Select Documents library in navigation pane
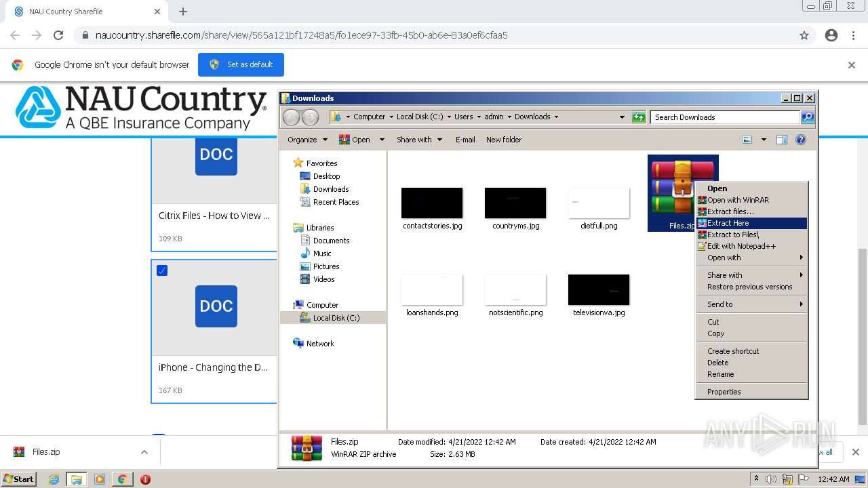Screen dimensions: 868x488 point(331,241)
